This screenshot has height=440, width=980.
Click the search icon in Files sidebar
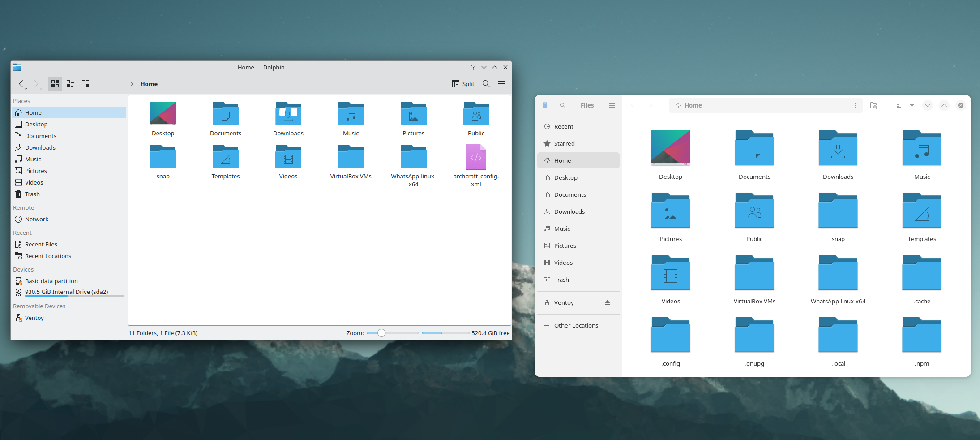pyautogui.click(x=562, y=105)
